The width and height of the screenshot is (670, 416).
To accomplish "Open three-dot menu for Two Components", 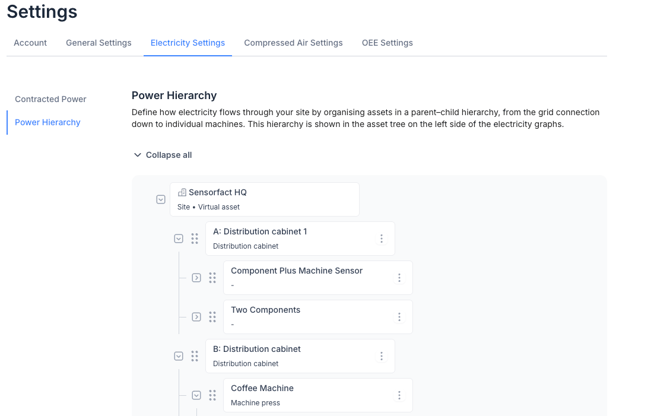I will tap(399, 317).
